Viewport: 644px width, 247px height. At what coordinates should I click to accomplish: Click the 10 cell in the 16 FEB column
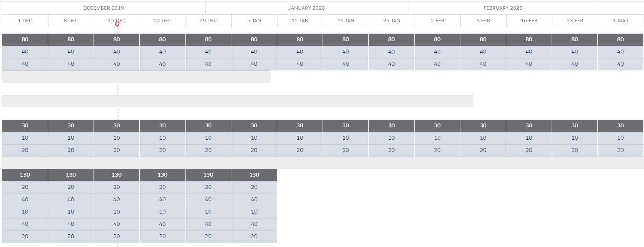(529, 138)
